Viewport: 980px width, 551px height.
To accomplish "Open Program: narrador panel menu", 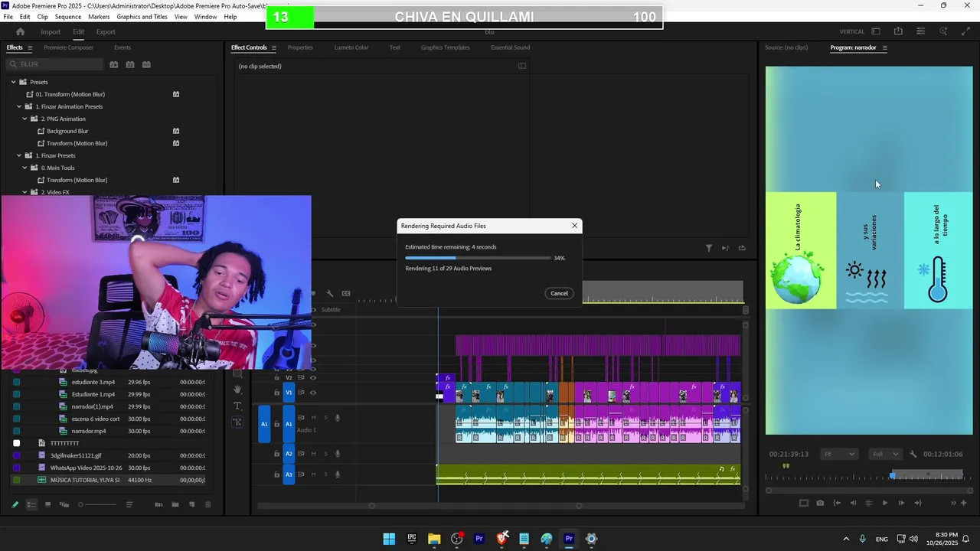I will click(885, 47).
